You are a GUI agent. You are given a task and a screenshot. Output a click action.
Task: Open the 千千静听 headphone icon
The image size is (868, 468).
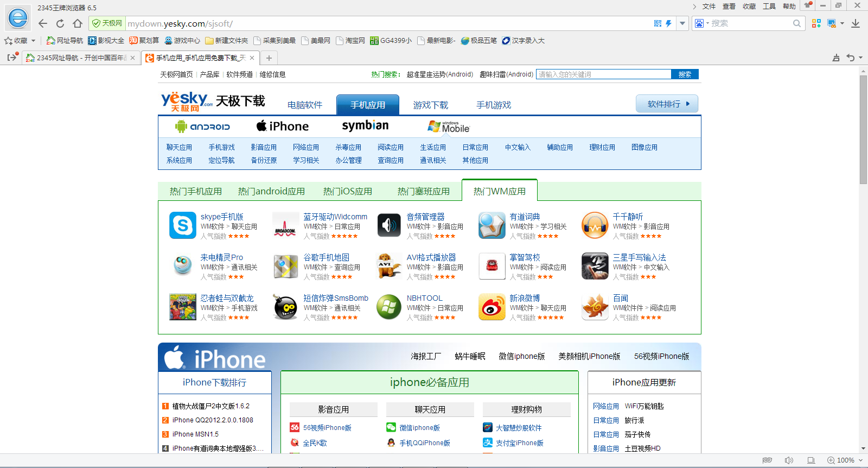tap(595, 225)
